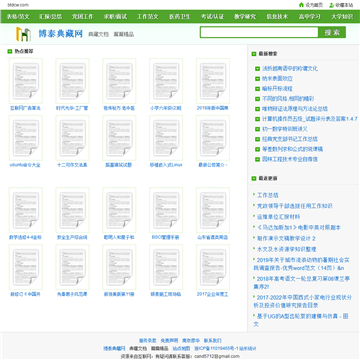Open 等差数列求和公式的说课稿 entry
Screen dimensions: 360x360
click(x=292, y=149)
